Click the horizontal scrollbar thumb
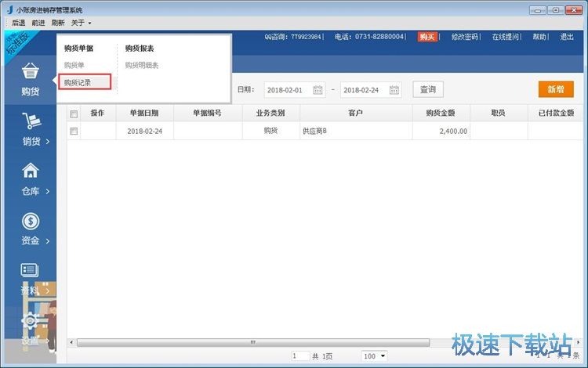This screenshot has height=368, width=588. point(253,342)
